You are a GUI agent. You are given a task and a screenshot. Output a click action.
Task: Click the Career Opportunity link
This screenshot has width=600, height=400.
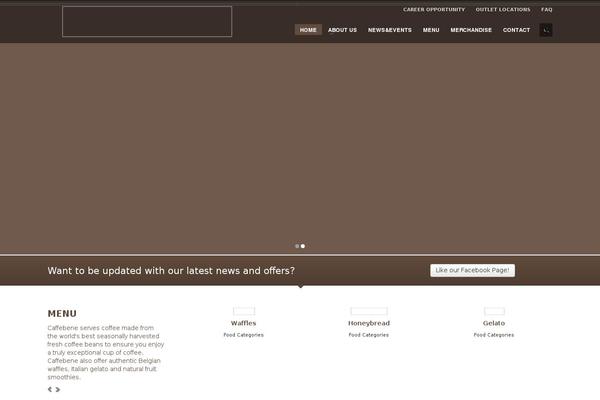434,10
